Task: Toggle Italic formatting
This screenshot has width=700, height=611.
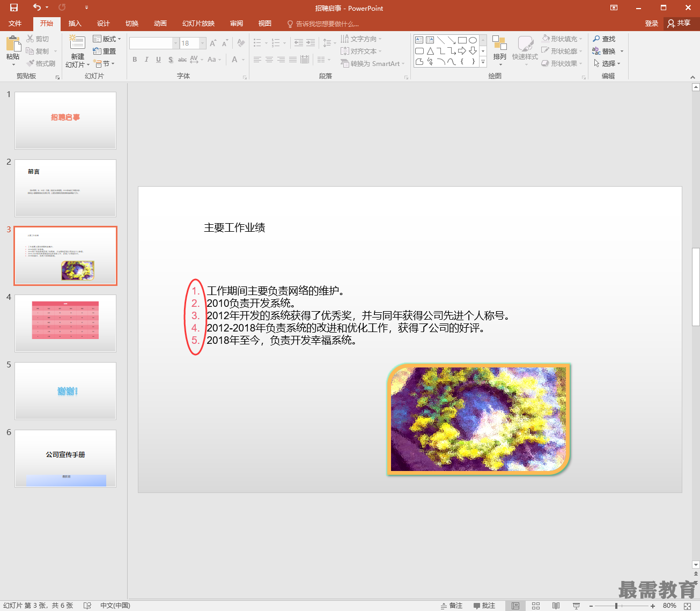Action: pos(146,60)
